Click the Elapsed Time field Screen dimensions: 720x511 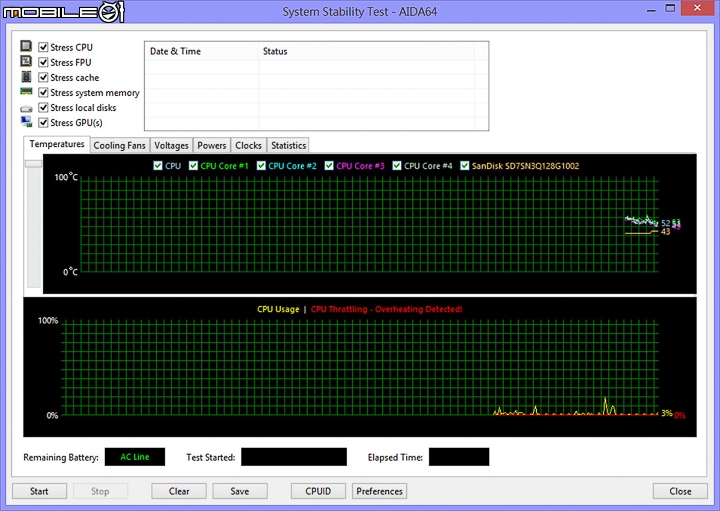coord(459,457)
